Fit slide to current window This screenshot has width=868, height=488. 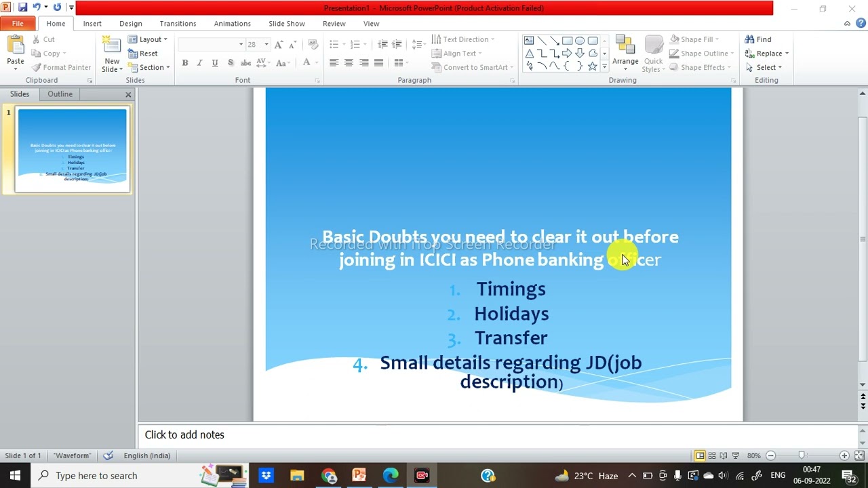[859, 455]
